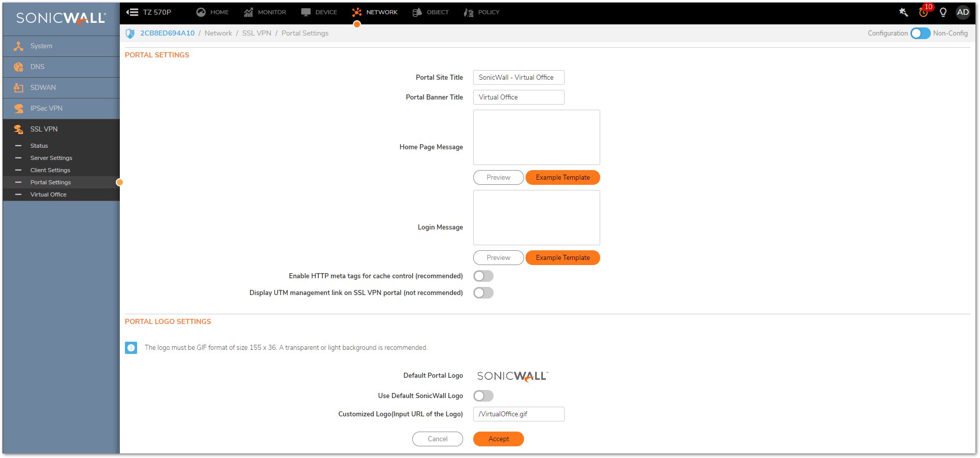Open the AD user avatar menu

pyautogui.click(x=963, y=12)
